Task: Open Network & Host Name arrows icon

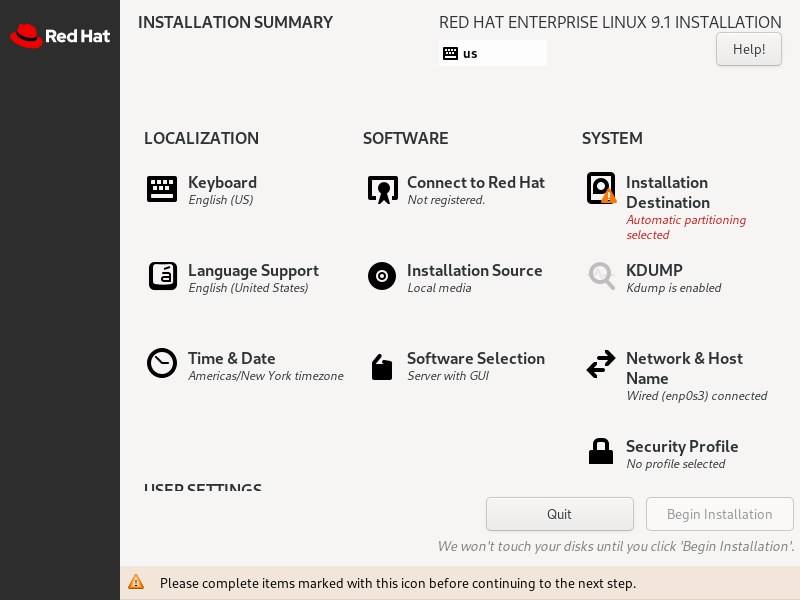Action: pos(601,364)
